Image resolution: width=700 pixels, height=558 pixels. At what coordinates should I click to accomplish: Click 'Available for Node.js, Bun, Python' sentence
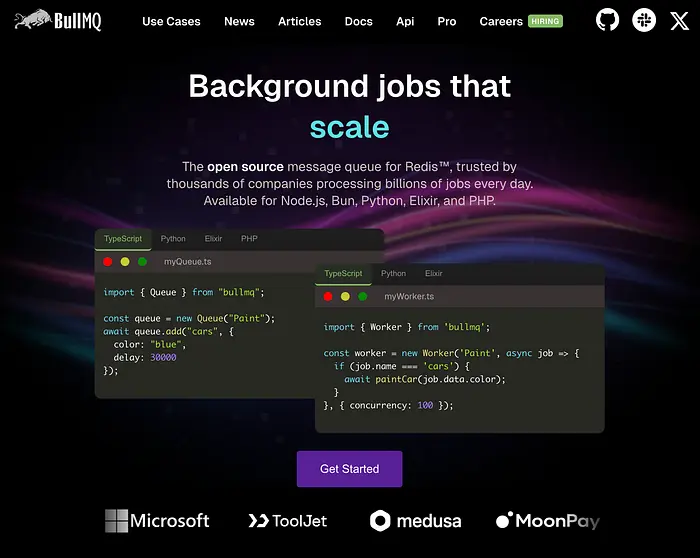[x=350, y=201]
